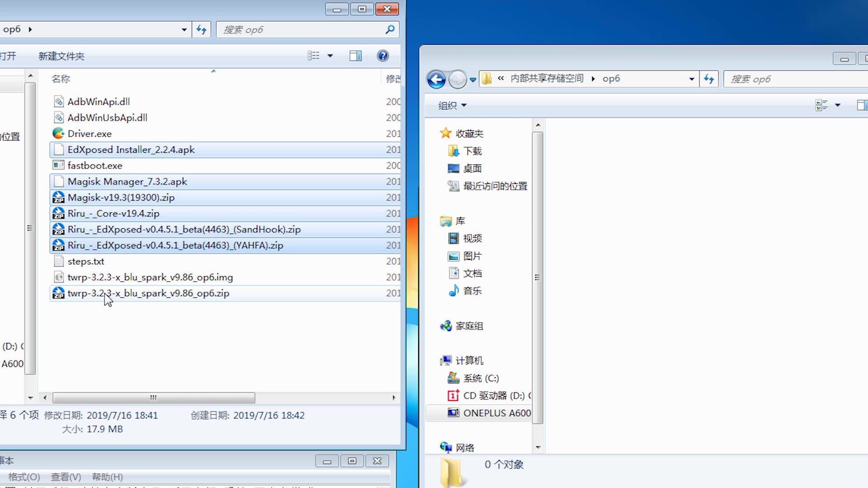The image size is (868, 488).
Task: Select steps.txt file name
Action: [86, 261]
